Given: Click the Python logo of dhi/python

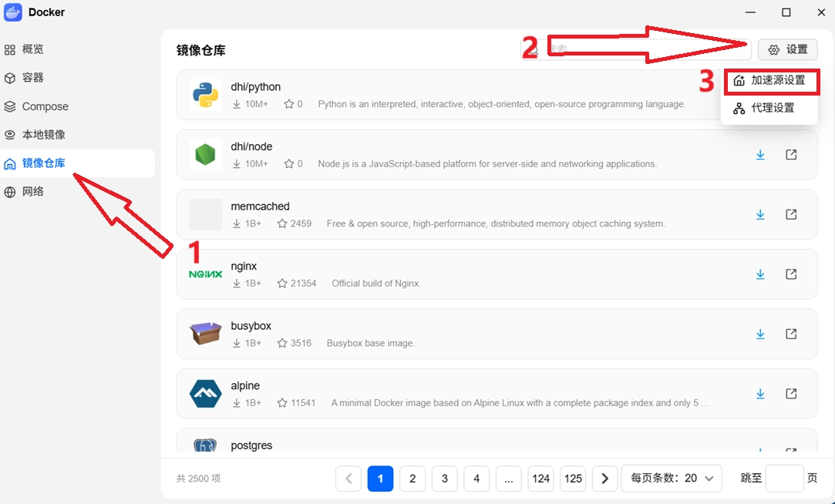Looking at the screenshot, I should pos(206,95).
